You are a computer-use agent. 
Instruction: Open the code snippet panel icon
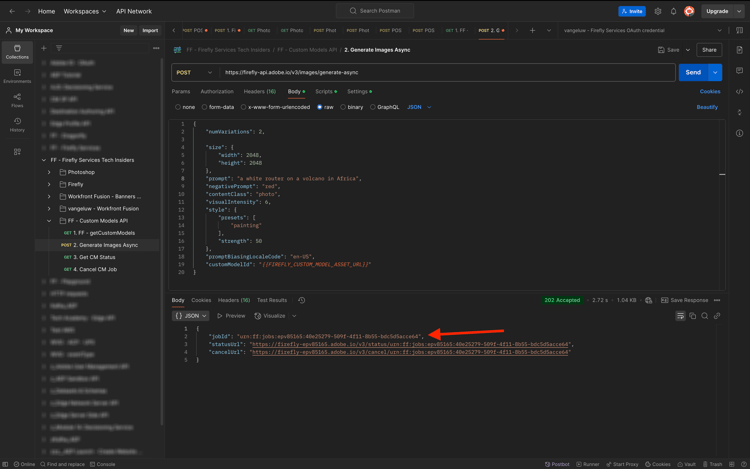coord(740,92)
